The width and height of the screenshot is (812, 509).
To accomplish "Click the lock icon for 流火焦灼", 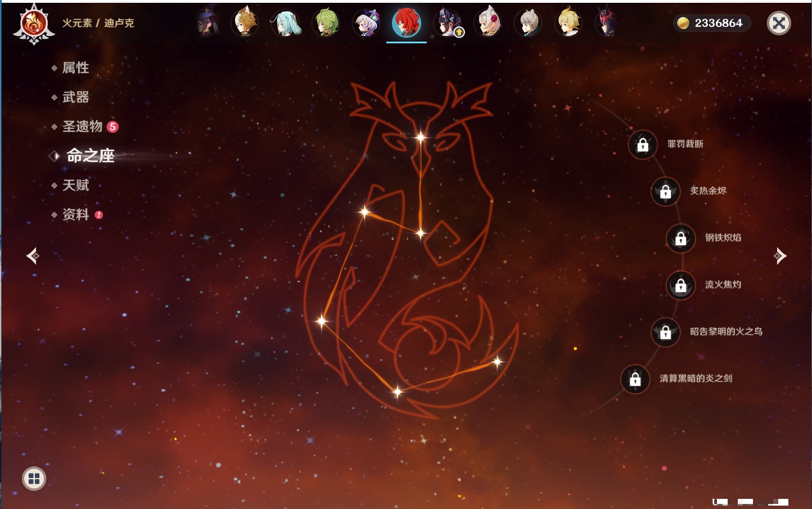I will pyautogui.click(x=680, y=286).
